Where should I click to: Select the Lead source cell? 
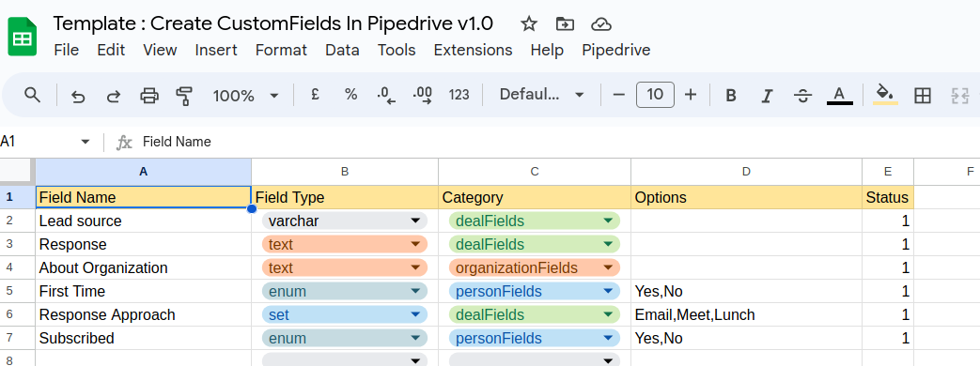coord(143,221)
